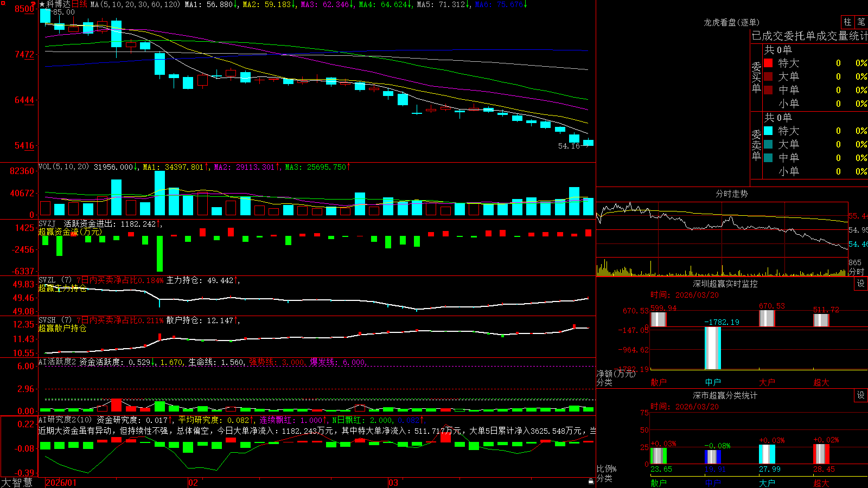Click the tallest January volume bar
The width and height of the screenshot is (868, 488).
(x=159, y=193)
